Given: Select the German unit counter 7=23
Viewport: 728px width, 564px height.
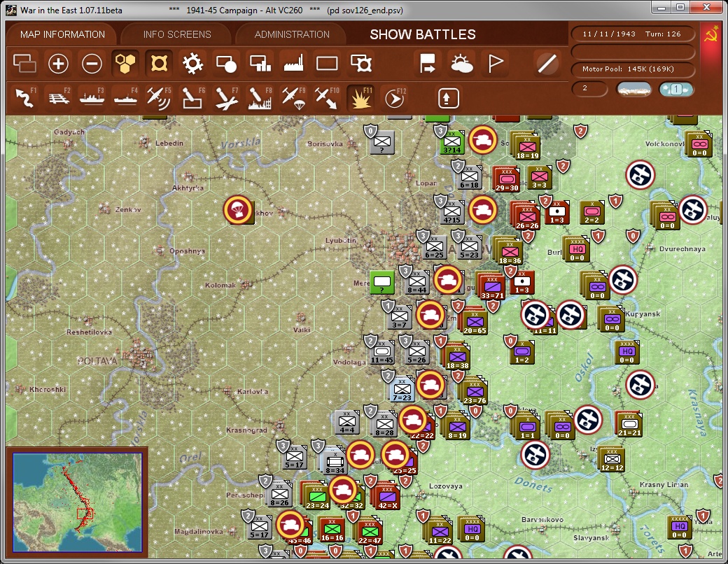Looking at the screenshot, I should click(402, 389).
